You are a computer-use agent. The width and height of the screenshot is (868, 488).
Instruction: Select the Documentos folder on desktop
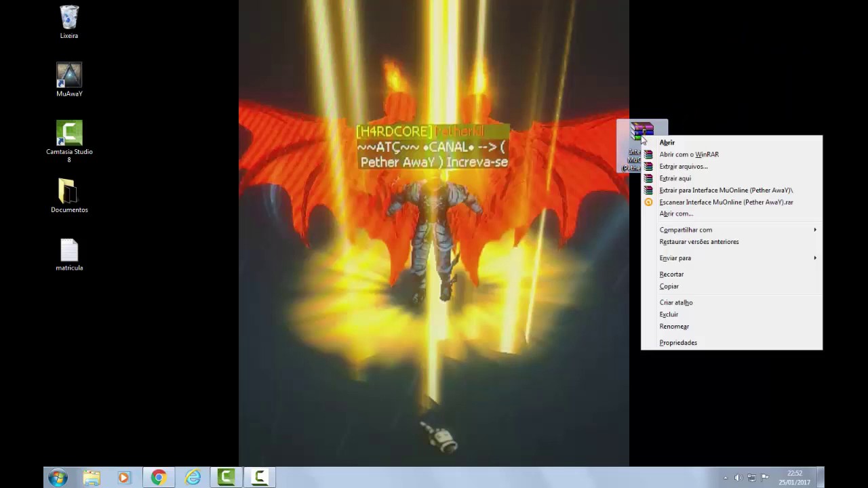click(69, 196)
